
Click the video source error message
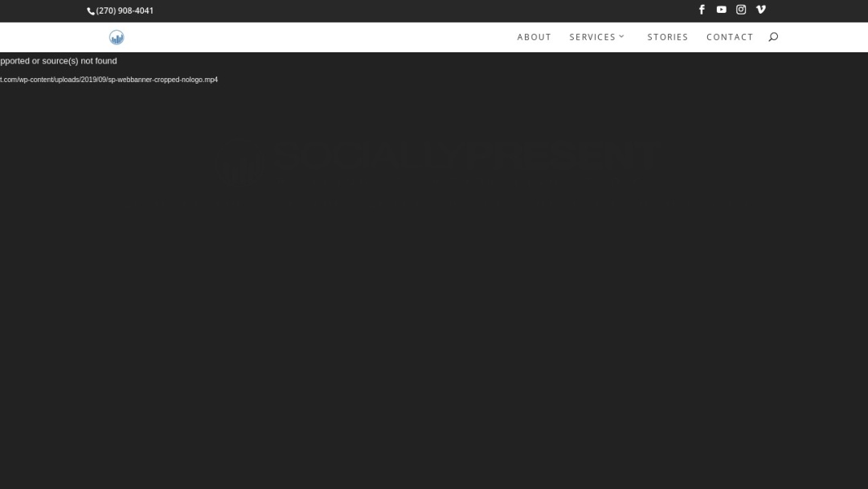pyautogui.click(x=58, y=60)
